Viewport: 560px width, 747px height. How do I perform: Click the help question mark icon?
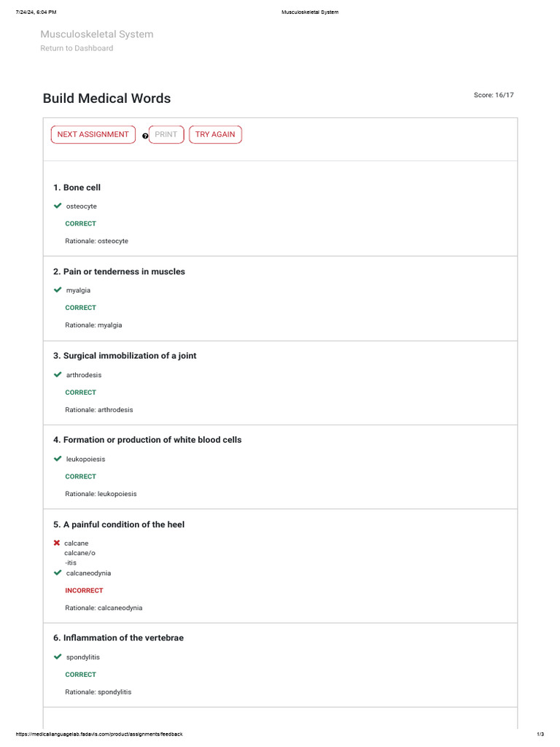click(x=145, y=136)
